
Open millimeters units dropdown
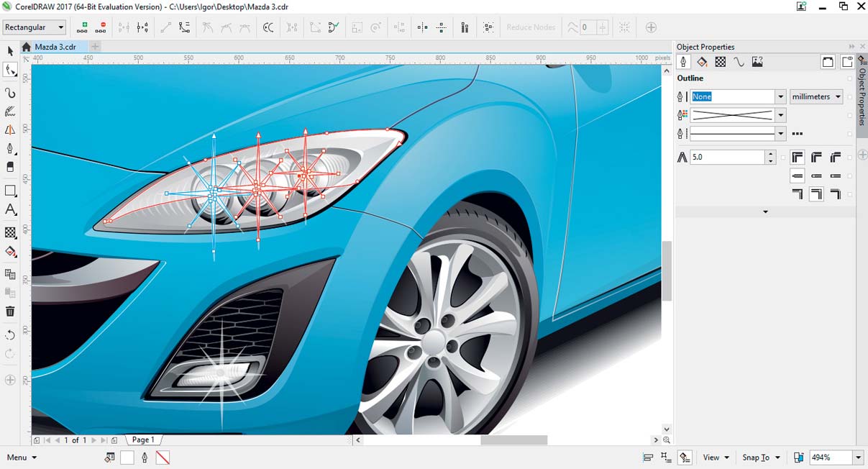[x=816, y=96]
